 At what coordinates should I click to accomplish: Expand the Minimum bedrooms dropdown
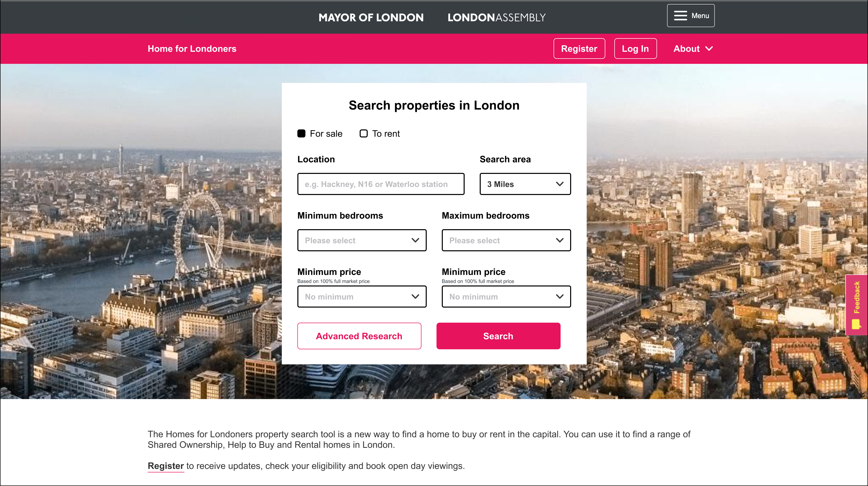[362, 240]
